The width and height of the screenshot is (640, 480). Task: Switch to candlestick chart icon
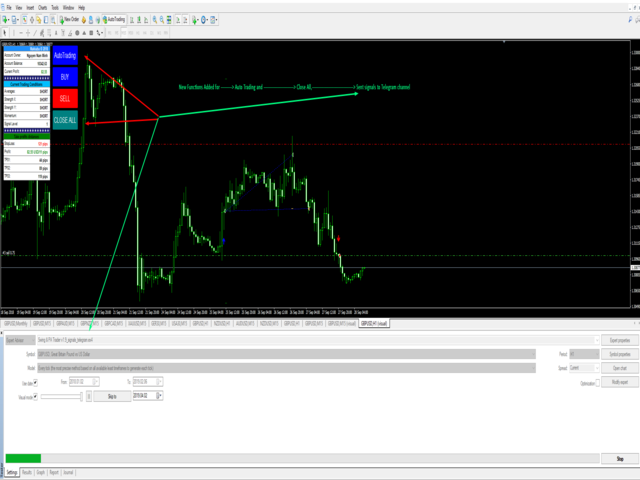[x=139, y=20]
